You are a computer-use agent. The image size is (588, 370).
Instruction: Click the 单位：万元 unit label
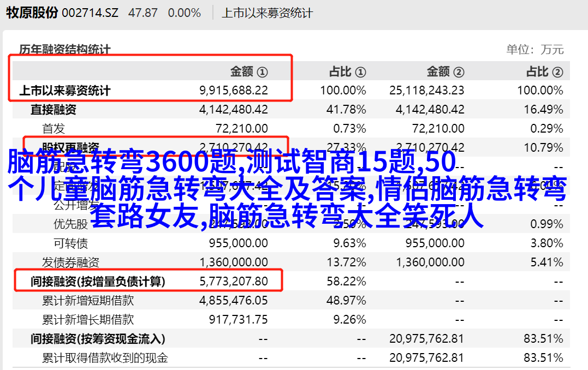click(x=534, y=50)
